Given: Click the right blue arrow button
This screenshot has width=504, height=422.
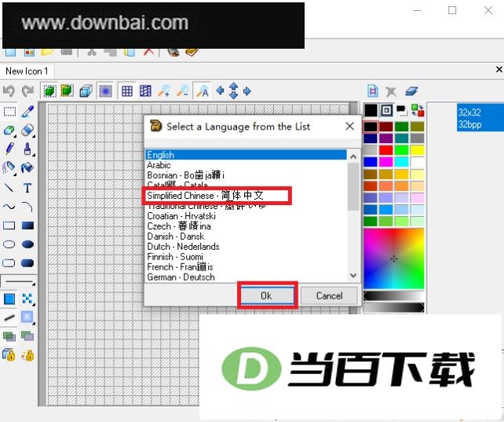Looking at the screenshot, I should [x=247, y=91].
